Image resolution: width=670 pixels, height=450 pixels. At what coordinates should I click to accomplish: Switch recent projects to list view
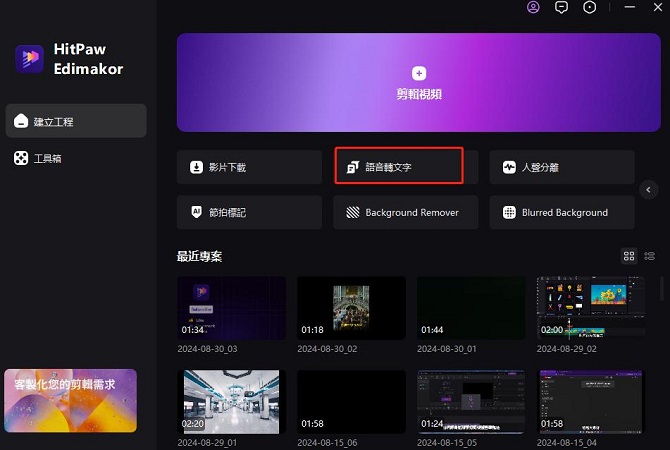pos(650,256)
